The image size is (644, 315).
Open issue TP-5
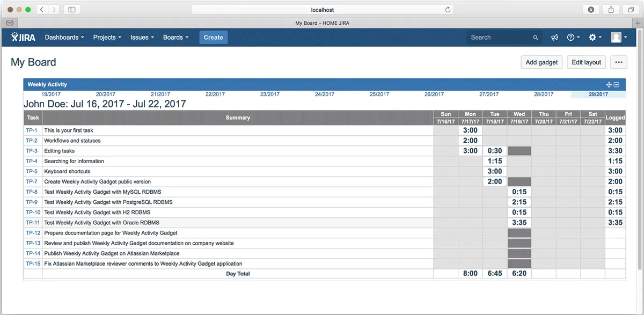point(32,171)
